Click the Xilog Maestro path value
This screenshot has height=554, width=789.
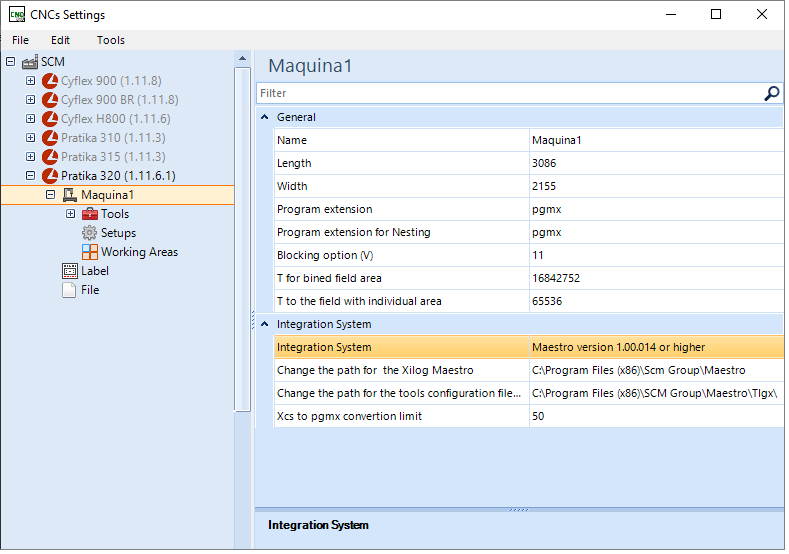pyautogui.click(x=657, y=370)
